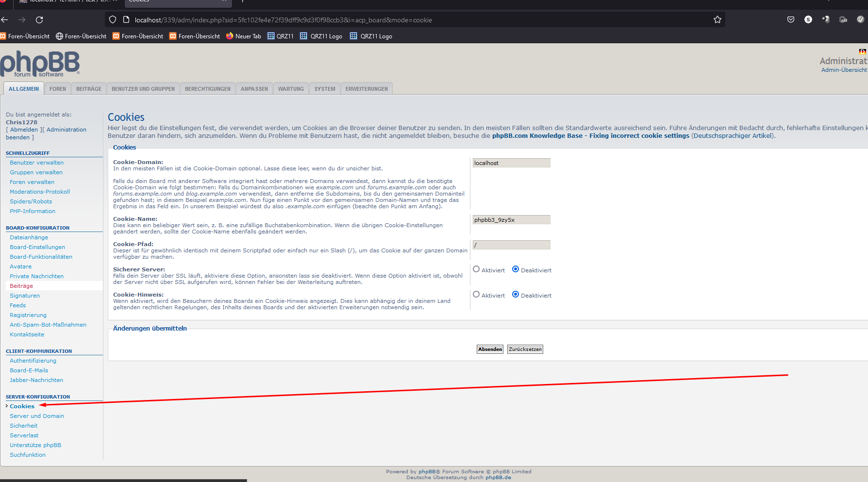
Task: Click Administration beenden link
Action: (x=46, y=133)
